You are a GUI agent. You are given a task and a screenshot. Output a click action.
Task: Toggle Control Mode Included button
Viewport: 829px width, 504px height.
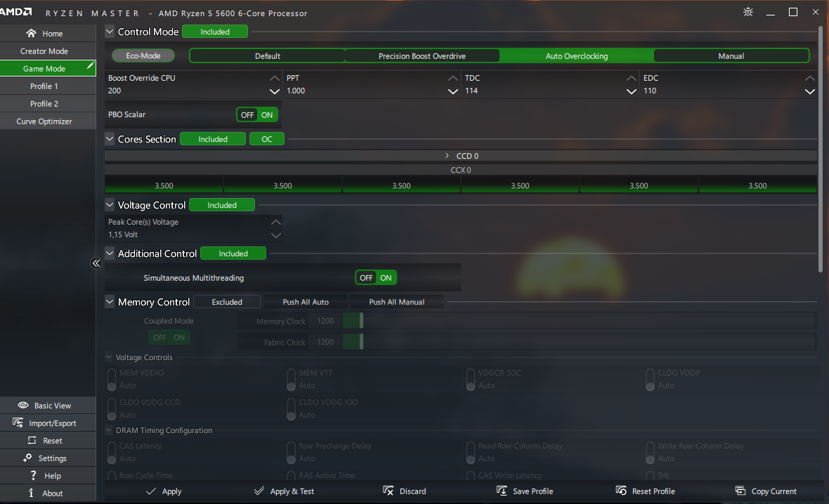click(215, 32)
